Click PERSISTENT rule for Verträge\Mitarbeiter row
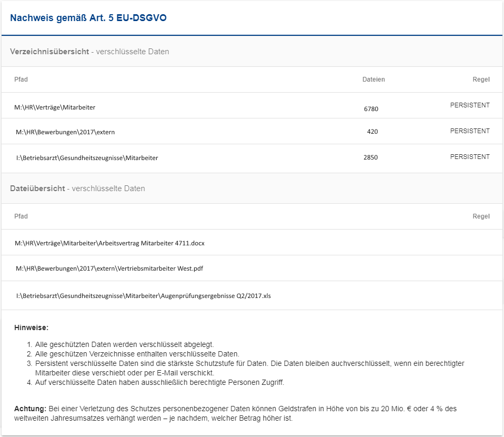504x437 pixels. tap(470, 105)
